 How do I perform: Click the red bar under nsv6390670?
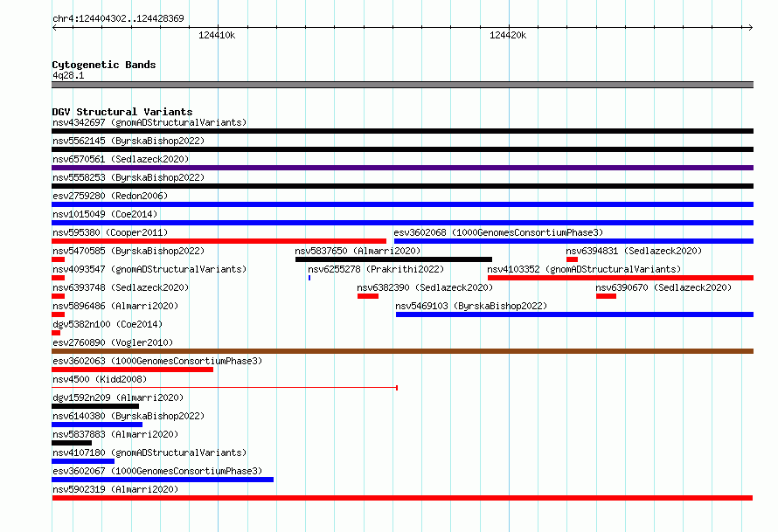[607, 296]
